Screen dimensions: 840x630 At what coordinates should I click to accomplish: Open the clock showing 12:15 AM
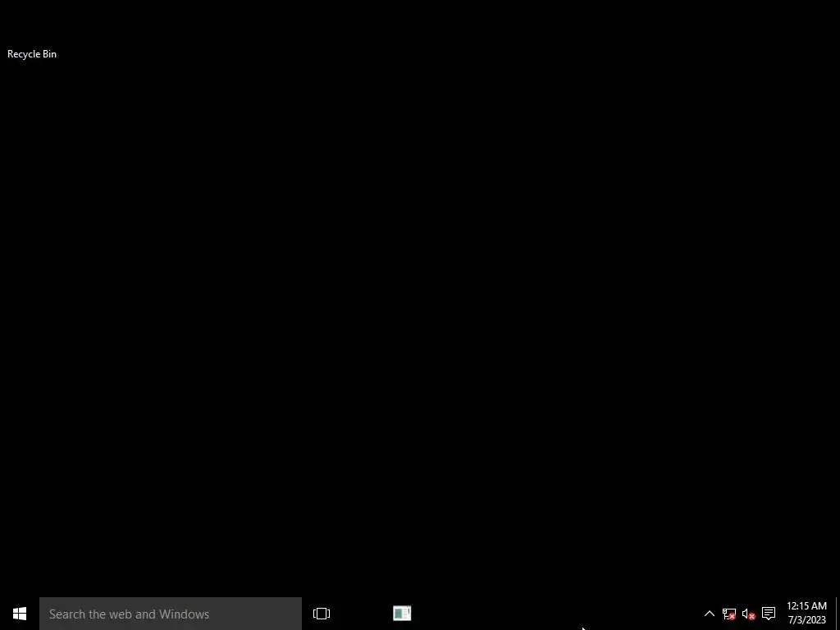(806, 614)
